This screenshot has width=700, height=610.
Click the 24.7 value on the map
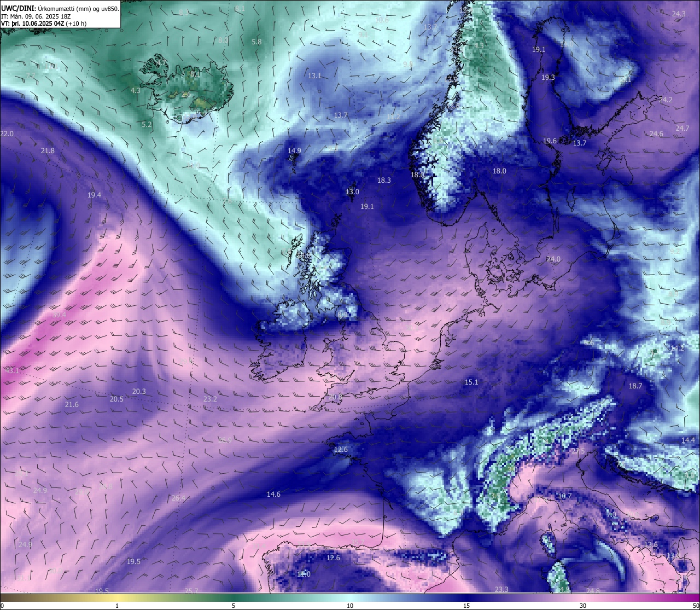(682, 128)
